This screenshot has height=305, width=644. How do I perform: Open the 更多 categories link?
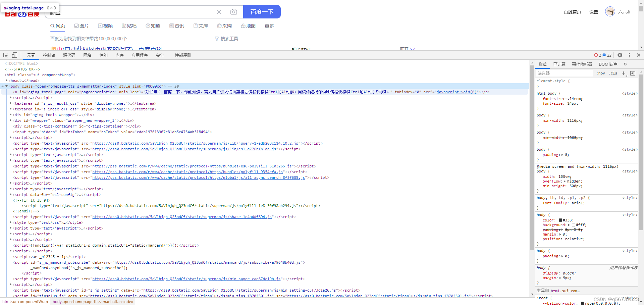269,26
